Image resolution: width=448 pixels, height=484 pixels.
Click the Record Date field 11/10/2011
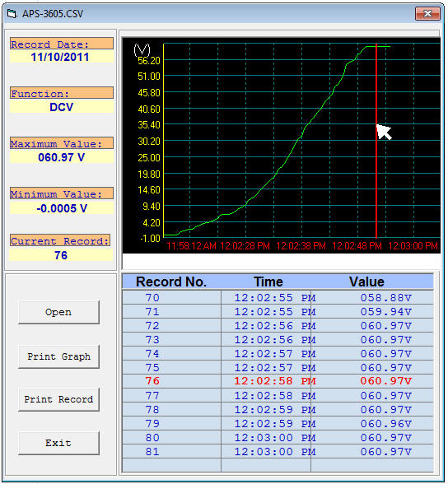pos(60,57)
